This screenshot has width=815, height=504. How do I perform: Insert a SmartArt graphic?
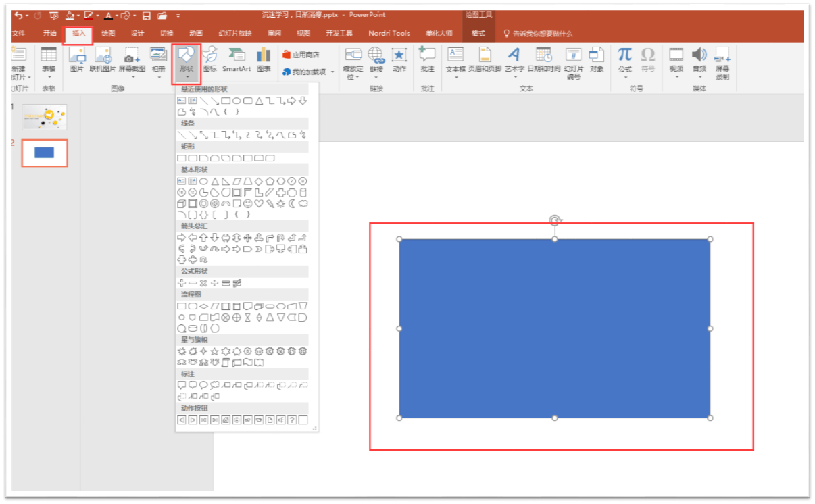pos(237,60)
